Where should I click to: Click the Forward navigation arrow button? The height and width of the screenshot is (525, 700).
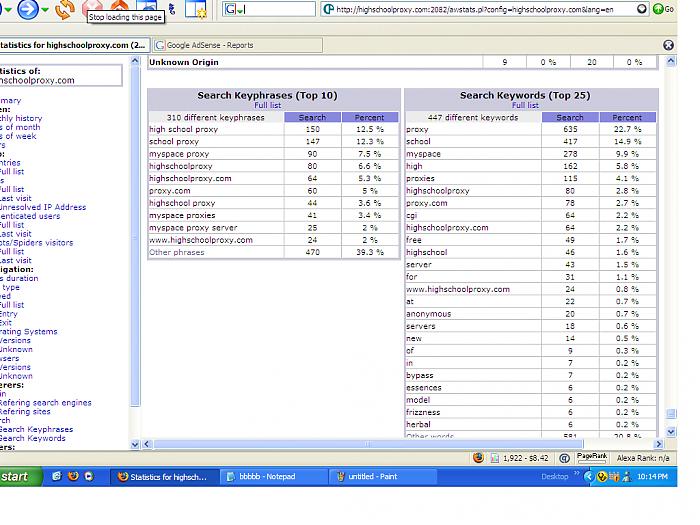click(26, 9)
